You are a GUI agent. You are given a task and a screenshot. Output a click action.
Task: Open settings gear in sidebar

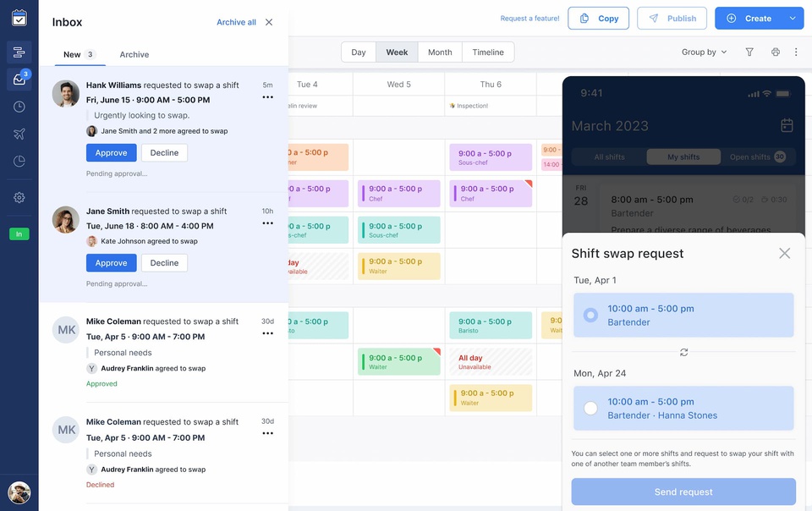coord(19,197)
